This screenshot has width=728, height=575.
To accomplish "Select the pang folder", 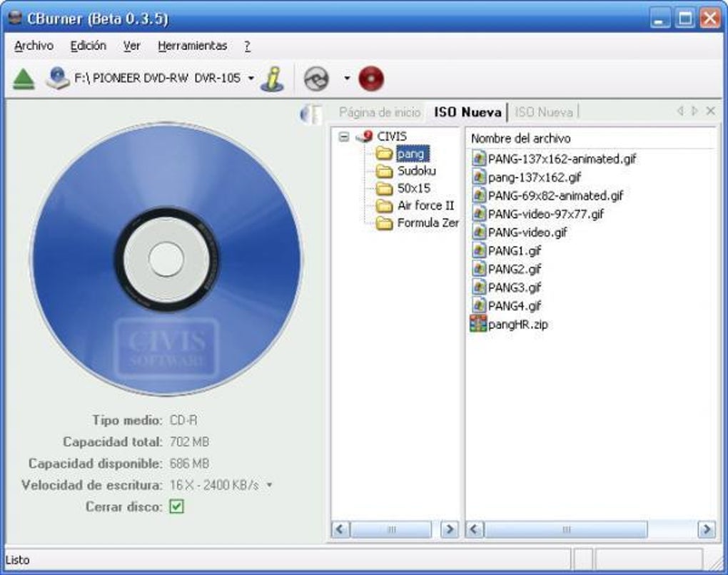I will (x=412, y=153).
